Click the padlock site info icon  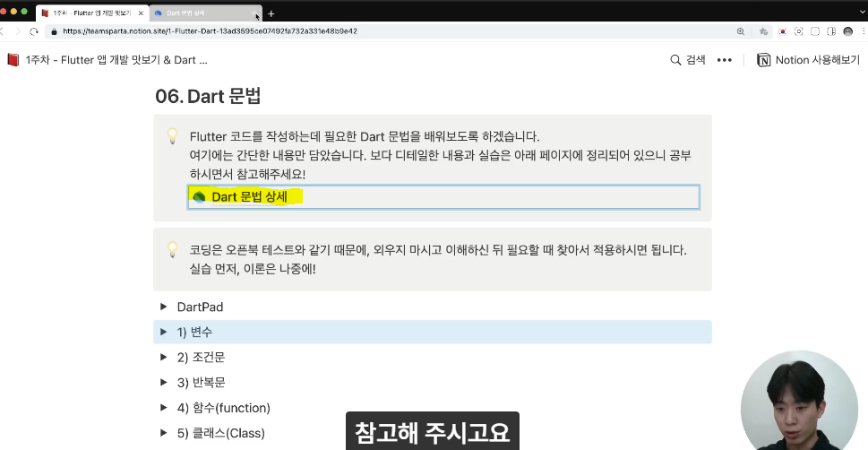(55, 31)
